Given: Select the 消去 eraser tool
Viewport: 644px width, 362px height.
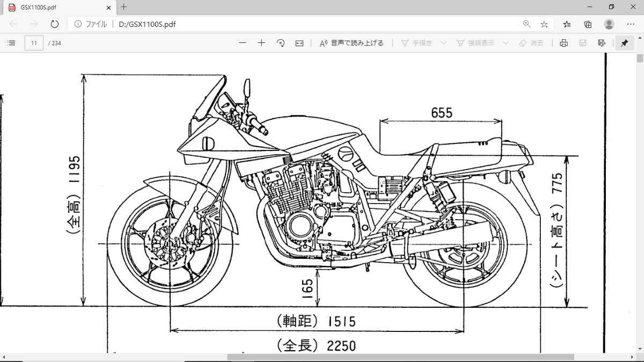Looking at the screenshot, I should coord(531,43).
